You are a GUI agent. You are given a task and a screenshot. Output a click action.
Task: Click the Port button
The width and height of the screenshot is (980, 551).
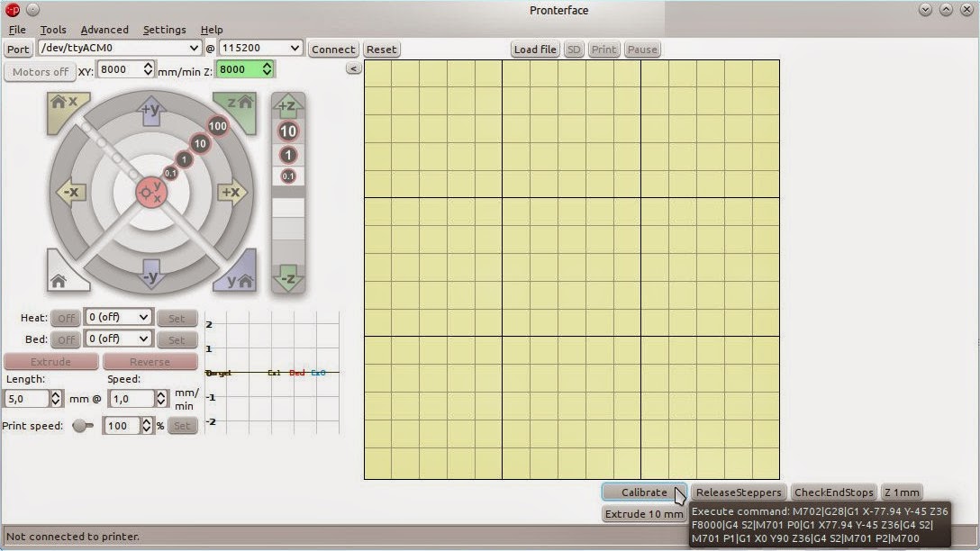pos(18,50)
